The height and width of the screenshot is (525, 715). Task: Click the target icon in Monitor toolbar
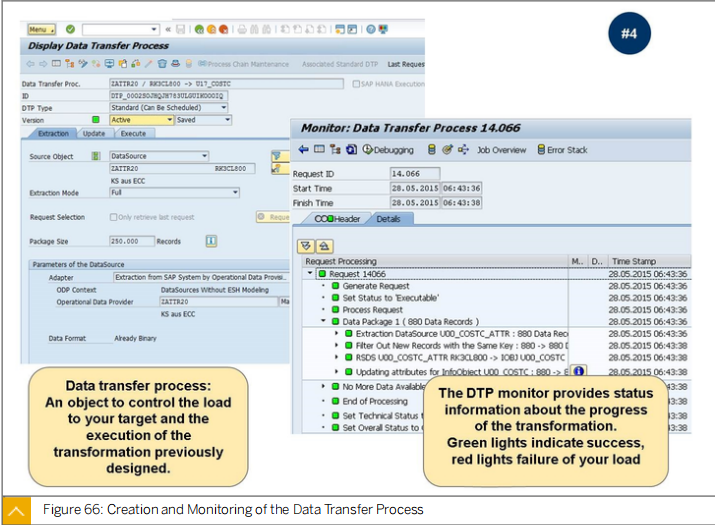(447, 150)
